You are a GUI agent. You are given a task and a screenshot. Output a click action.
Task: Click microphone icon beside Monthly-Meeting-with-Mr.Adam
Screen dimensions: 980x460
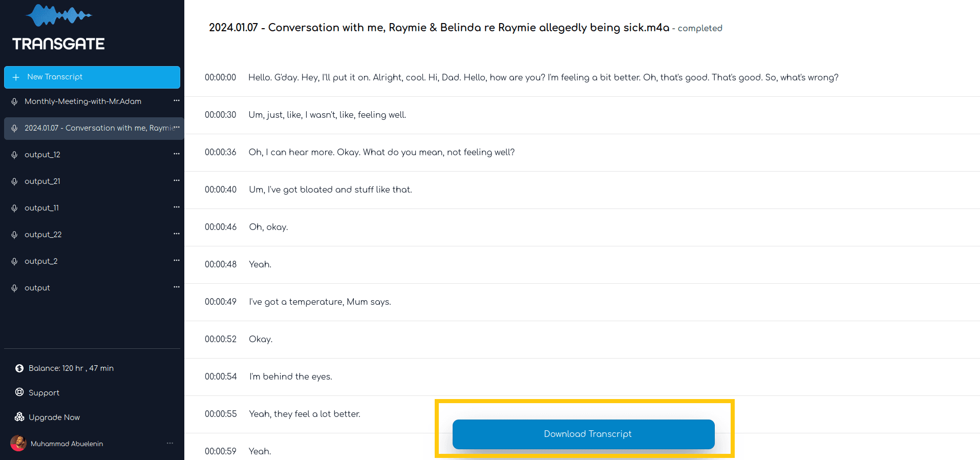pyautogui.click(x=14, y=101)
